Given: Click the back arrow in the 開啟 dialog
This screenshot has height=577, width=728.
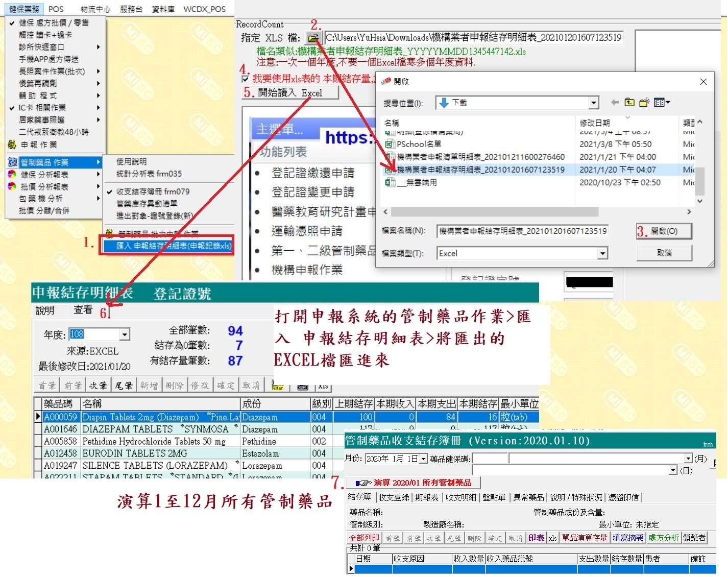Looking at the screenshot, I should (615, 103).
